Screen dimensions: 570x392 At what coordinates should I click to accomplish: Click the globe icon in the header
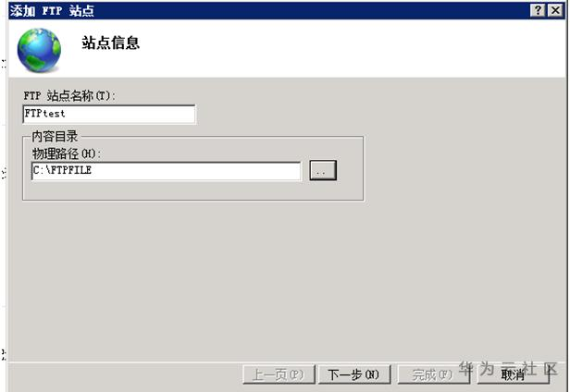click(39, 50)
